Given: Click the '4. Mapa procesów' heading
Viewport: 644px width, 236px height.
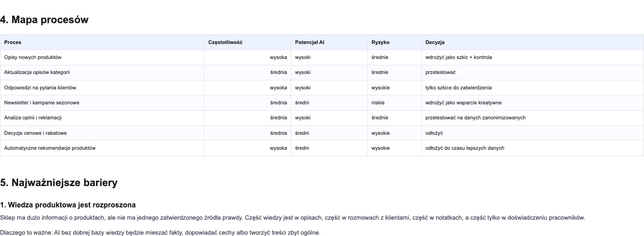Looking at the screenshot, I should click(x=44, y=20).
